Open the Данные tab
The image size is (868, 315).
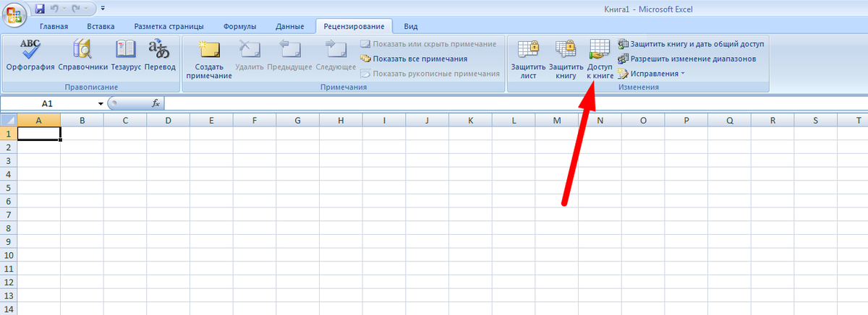pos(289,27)
